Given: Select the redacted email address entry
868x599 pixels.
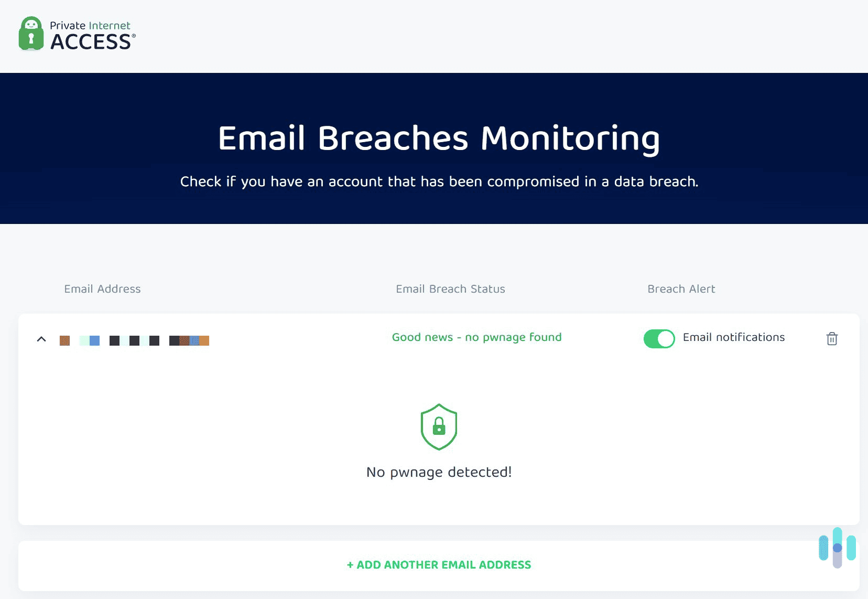Looking at the screenshot, I should (x=134, y=340).
